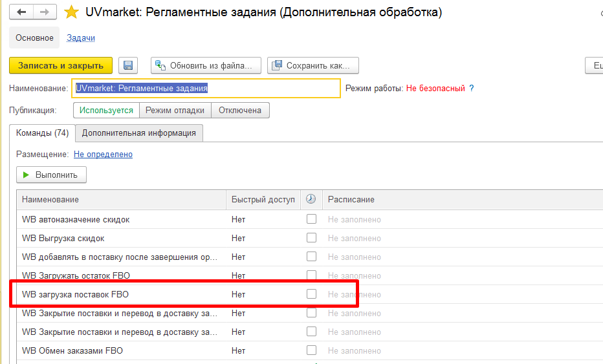Select row WB автоназначение скидок

click(310, 219)
